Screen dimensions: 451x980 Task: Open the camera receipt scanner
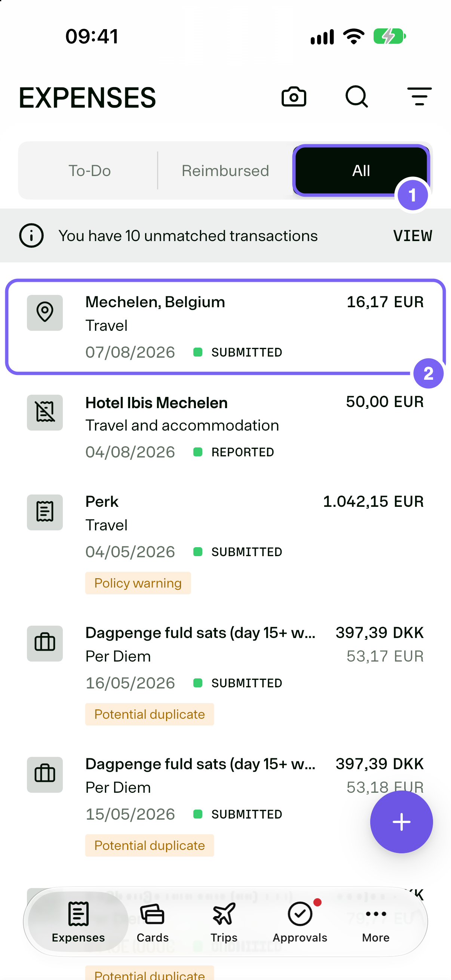pos(294,97)
